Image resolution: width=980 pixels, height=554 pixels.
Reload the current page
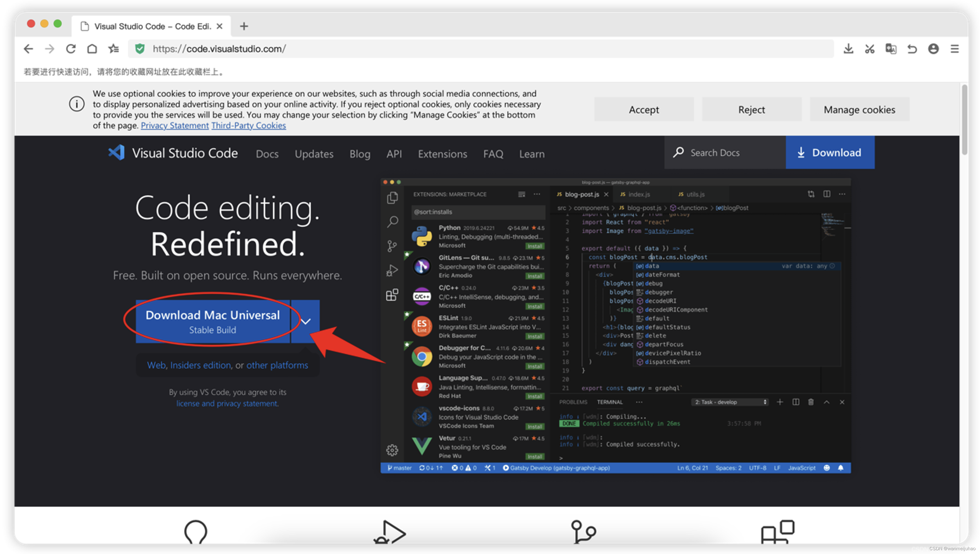[71, 49]
